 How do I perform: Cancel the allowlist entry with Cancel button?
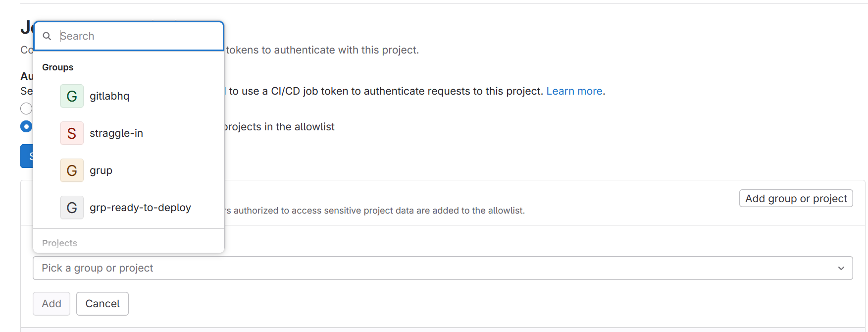102,303
